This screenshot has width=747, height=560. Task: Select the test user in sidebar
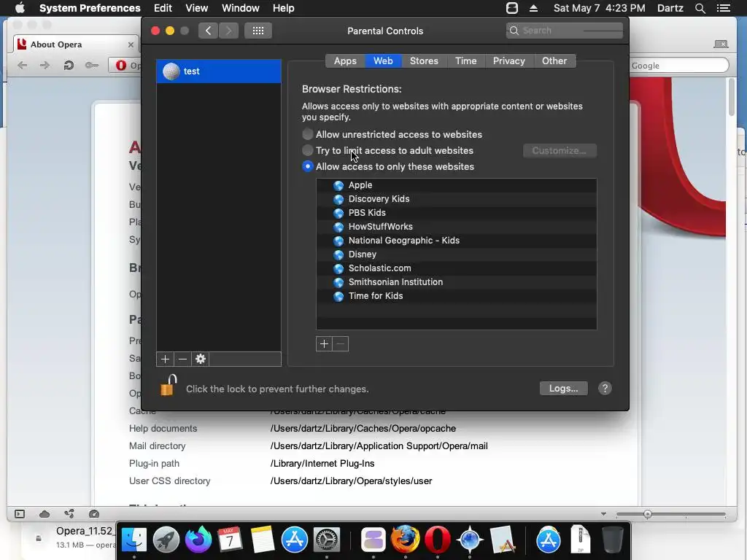(x=219, y=71)
